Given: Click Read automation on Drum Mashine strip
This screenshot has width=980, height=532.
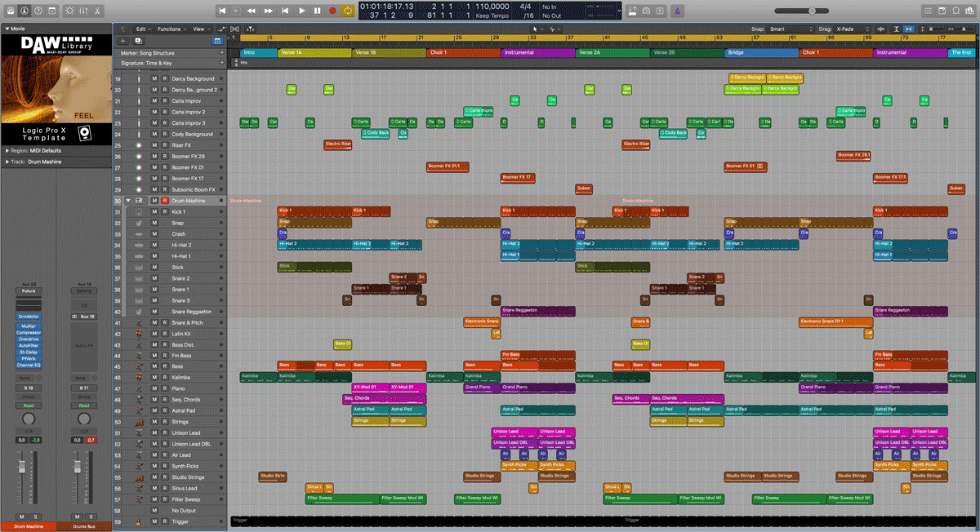Looking at the screenshot, I should pyautogui.click(x=29, y=406).
